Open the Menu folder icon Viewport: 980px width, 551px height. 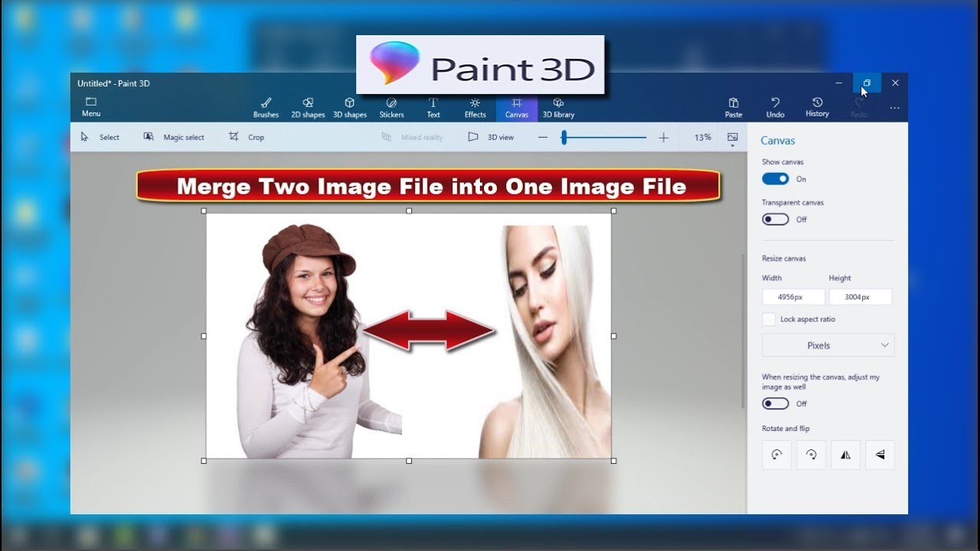pyautogui.click(x=91, y=106)
